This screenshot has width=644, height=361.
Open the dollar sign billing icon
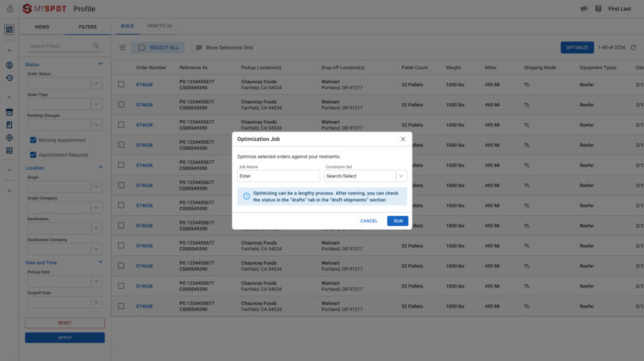tap(9, 65)
